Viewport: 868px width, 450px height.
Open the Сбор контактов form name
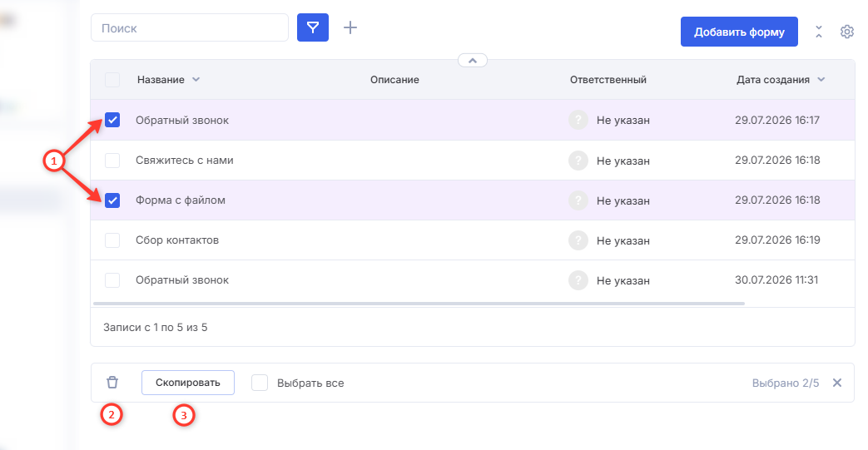[177, 240]
